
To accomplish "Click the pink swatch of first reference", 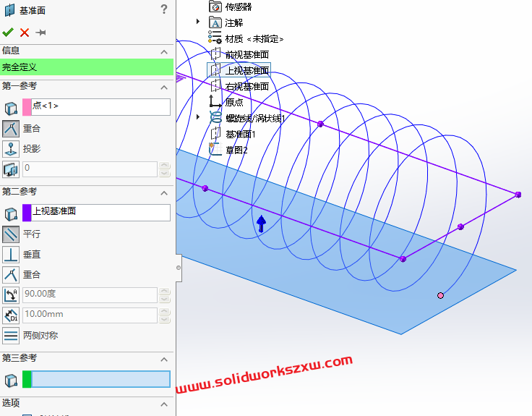I will [27, 107].
